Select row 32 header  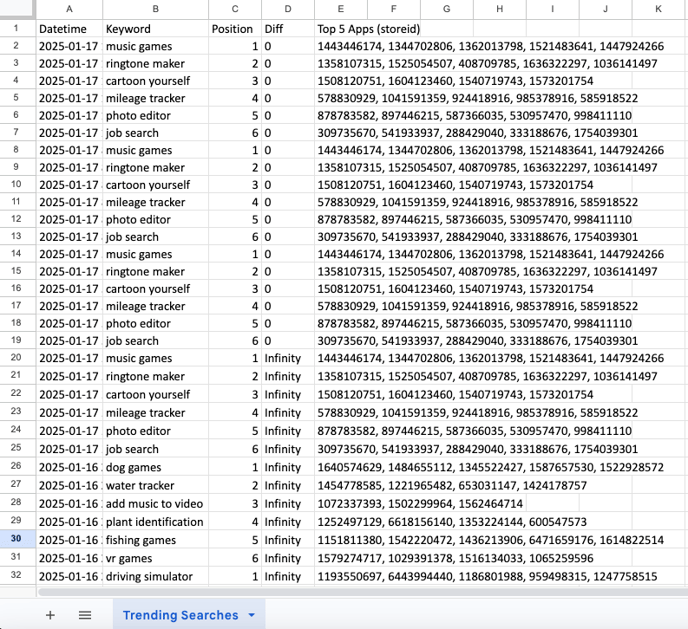point(16,575)
